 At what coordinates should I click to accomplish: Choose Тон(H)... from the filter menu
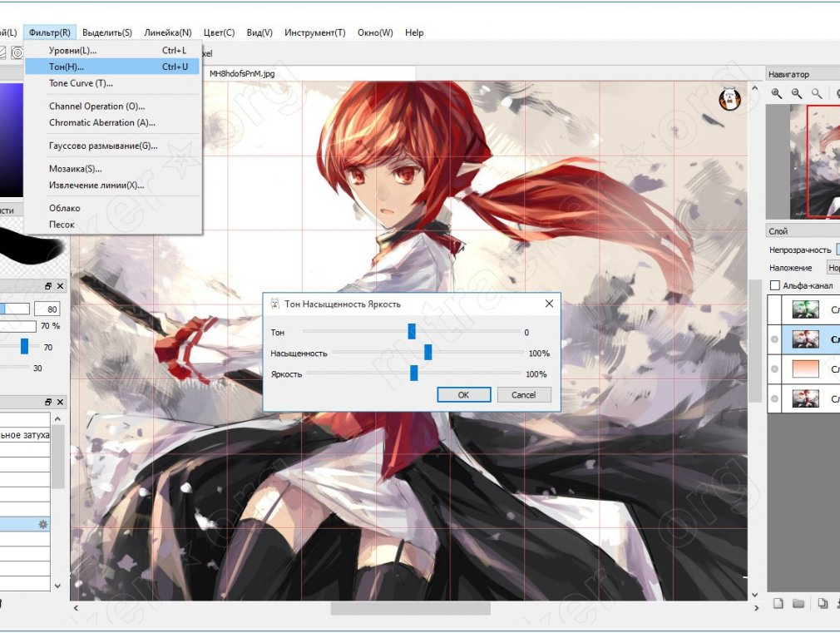coord(112,67)
